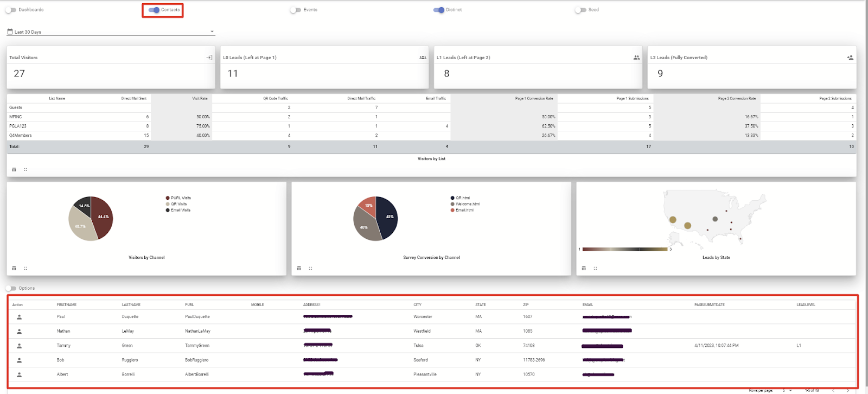Screen dimensions: 868x394
Task: Enable the Events toggle
Action: (295, 10)
